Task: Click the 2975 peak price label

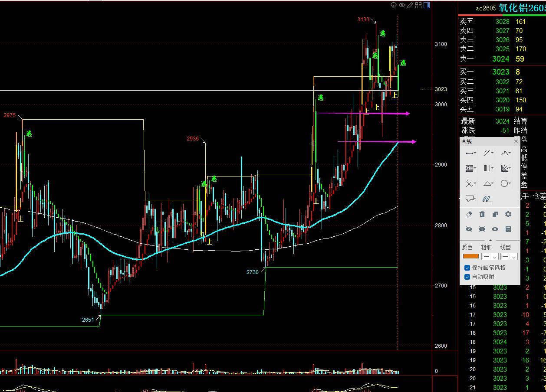Action: 10,115
